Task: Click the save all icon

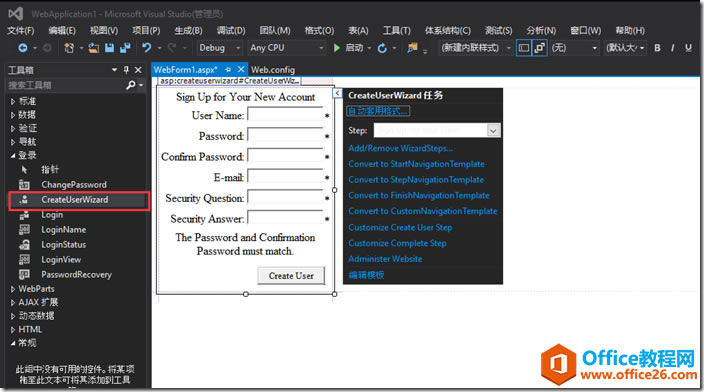Action: [125, 48]
